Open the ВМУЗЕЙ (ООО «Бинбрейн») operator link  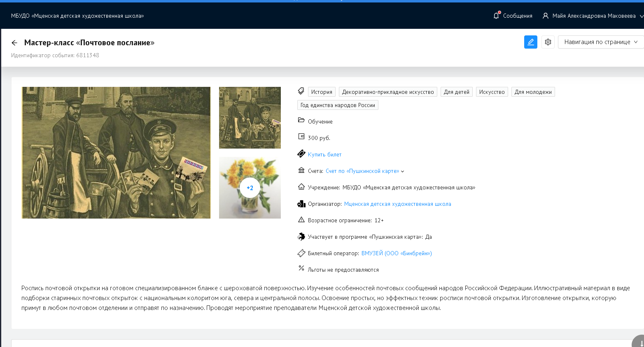click(x=396, y=254)
